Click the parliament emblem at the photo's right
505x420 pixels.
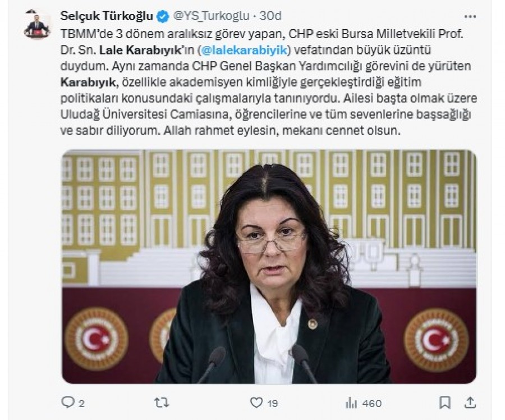click(x=436, y=340)
